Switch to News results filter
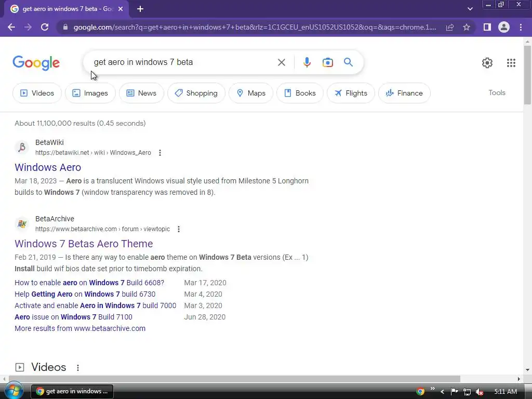The width and height of the screenshot is (532, 399). pos(141,93)
